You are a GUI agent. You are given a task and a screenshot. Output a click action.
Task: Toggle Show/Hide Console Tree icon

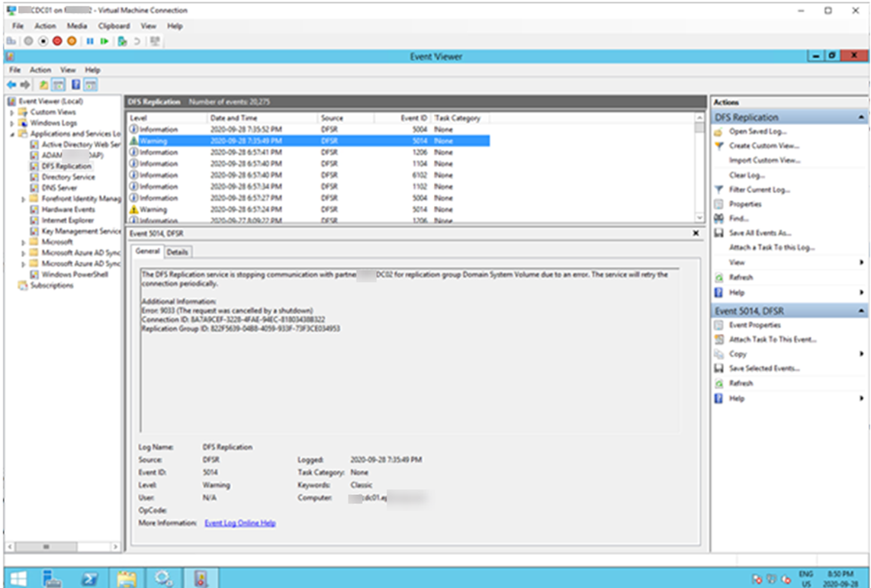pos(58,85)
